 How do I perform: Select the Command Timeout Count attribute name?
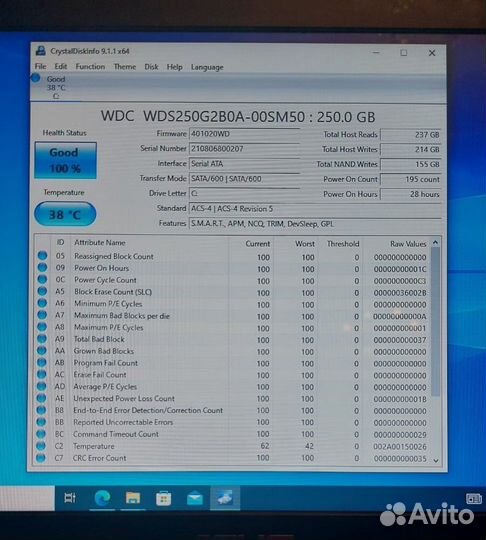point(116,434)
